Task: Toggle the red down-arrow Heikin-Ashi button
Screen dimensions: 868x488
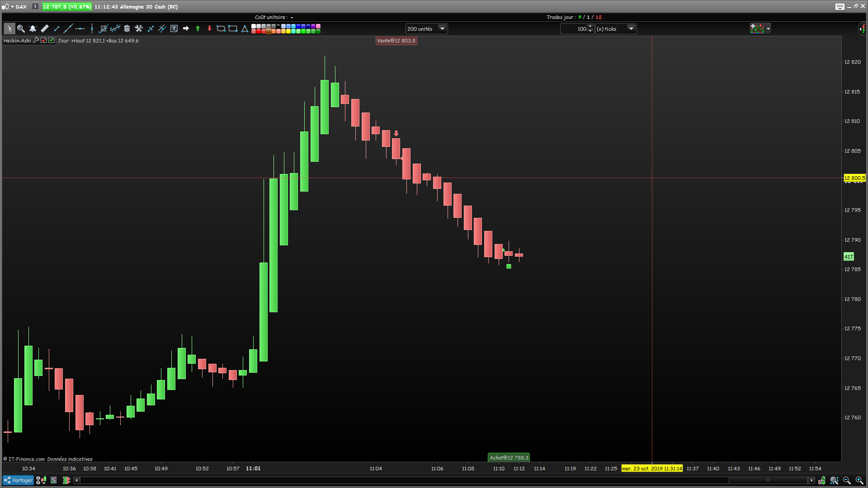Action: [43, 40]
